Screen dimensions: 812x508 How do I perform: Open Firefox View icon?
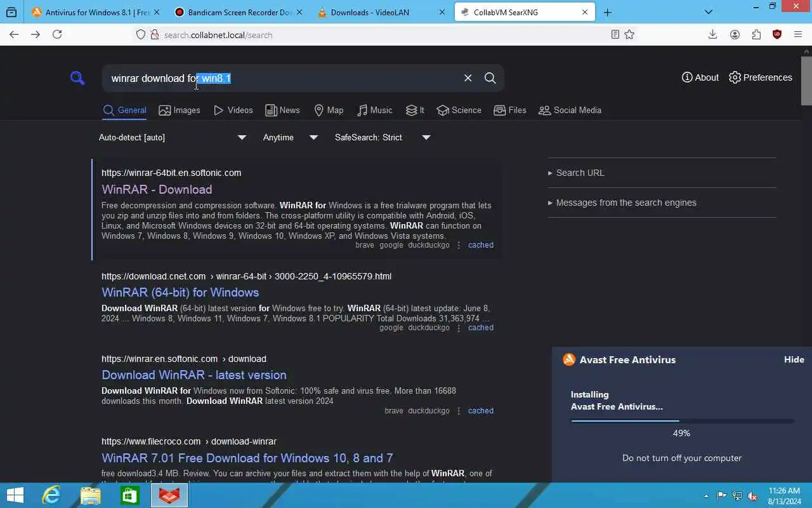pos(11,12)
